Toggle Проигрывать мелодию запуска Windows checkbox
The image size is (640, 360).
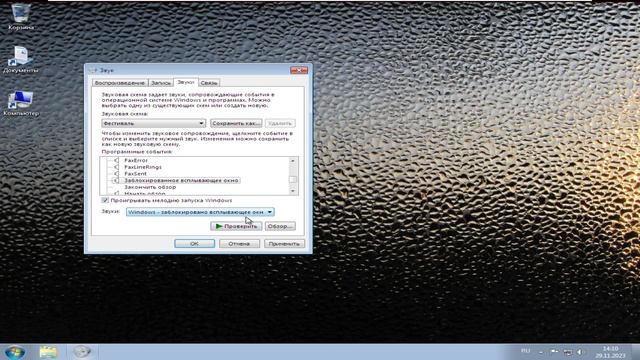click(105, 200)
